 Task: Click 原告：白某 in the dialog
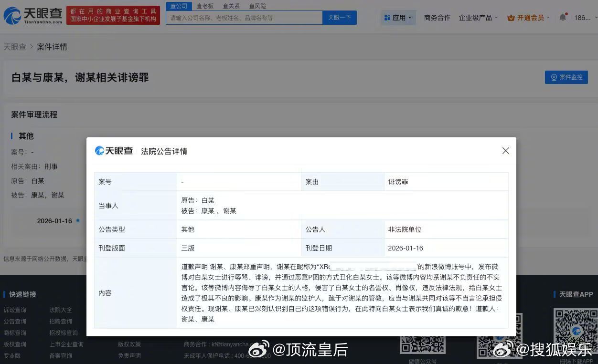click(x=198, y=200)
